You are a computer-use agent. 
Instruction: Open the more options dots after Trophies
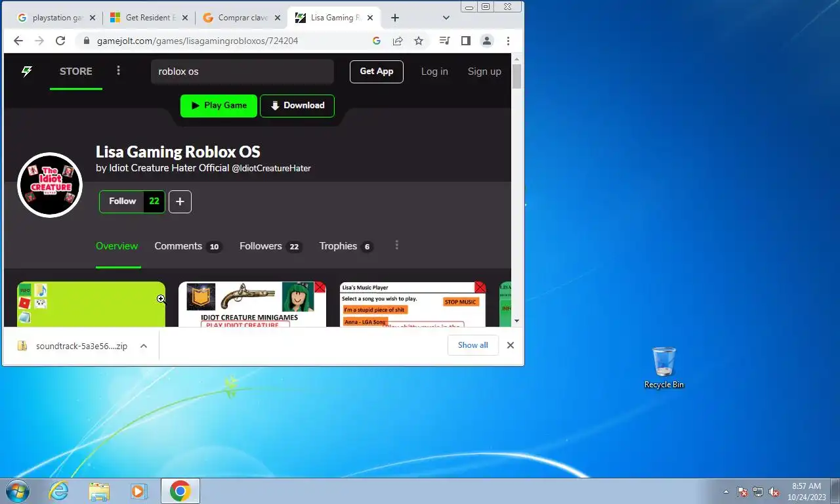[396, 245]
